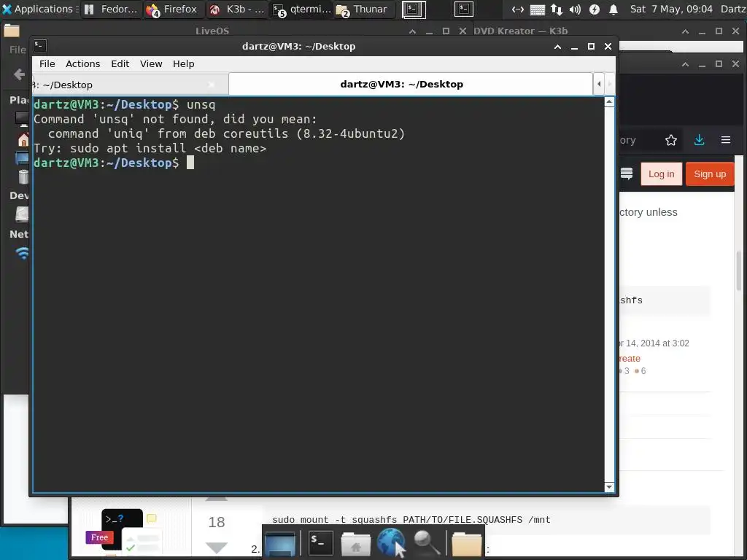Open the Actions menu
747x560 pixels.
(82, 64)
